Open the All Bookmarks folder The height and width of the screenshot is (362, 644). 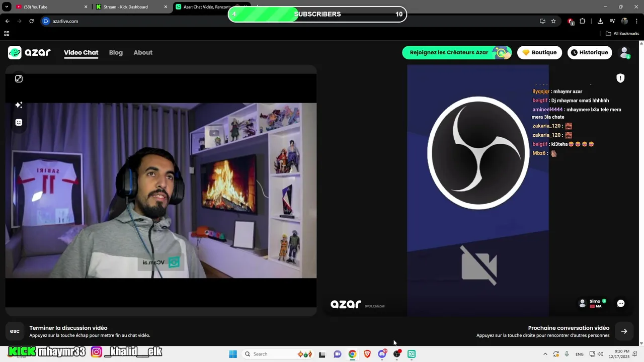[622, 34]
